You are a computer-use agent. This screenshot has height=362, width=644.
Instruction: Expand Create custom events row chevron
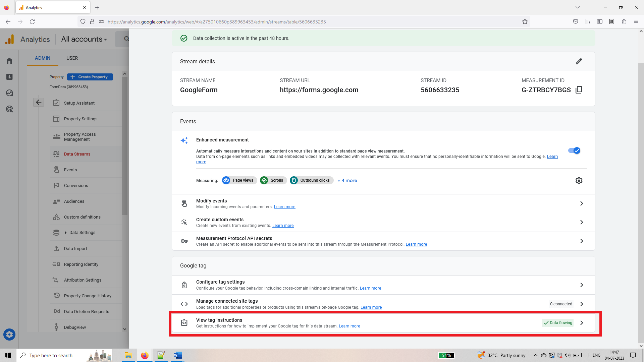tap(582, 222)
